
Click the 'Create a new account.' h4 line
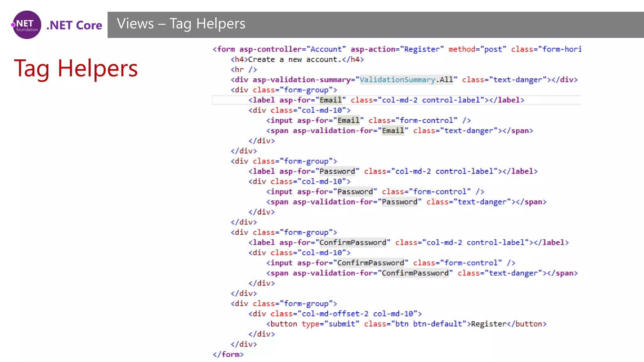[297, 59]
